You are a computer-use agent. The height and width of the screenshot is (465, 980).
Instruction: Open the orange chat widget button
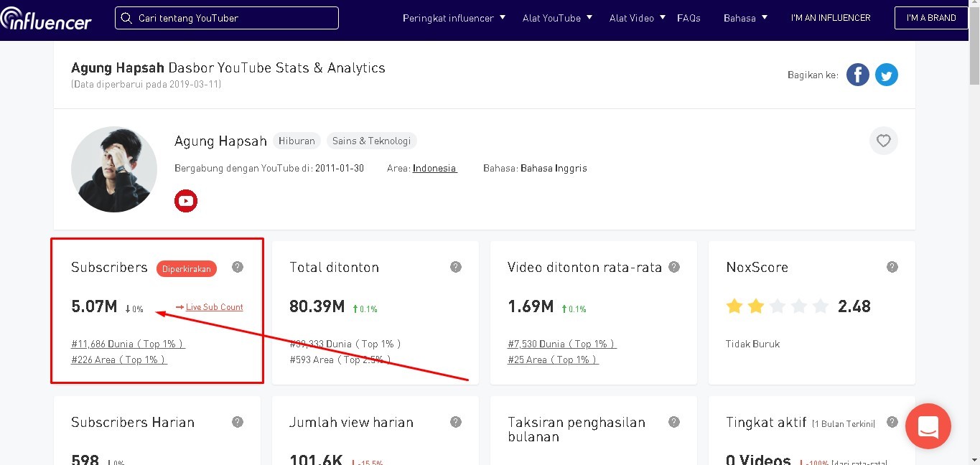tap(928, 426)
